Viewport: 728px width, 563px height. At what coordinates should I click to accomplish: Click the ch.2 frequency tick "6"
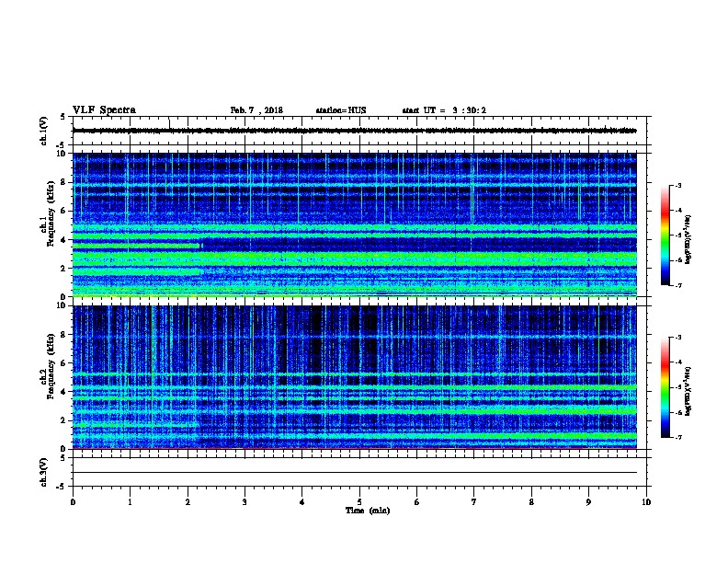(x=63, y=363)
